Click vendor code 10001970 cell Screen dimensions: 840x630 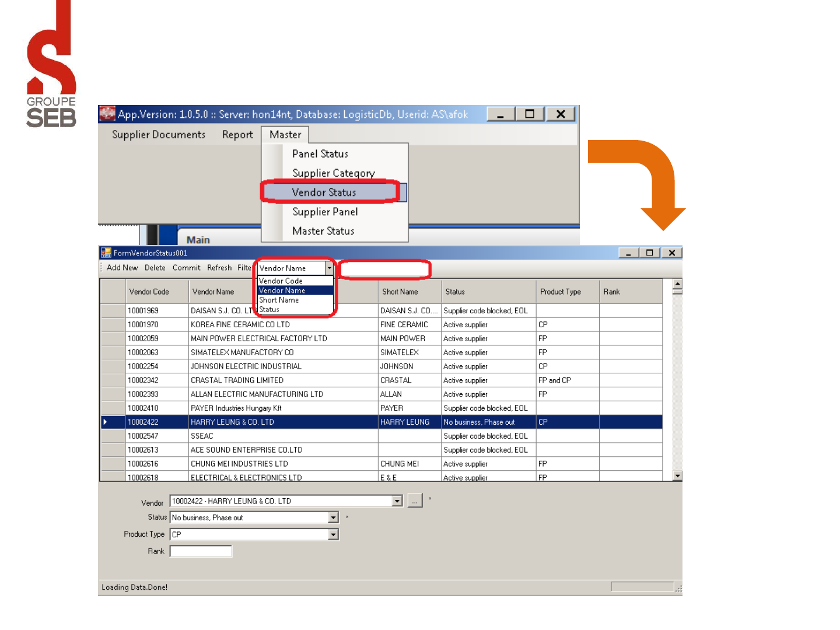157,324
